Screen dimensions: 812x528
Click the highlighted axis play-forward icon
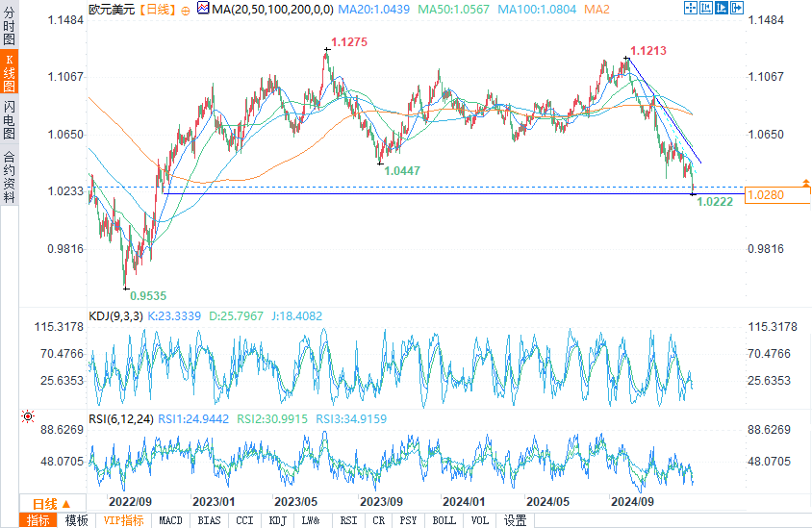(722, 8)
